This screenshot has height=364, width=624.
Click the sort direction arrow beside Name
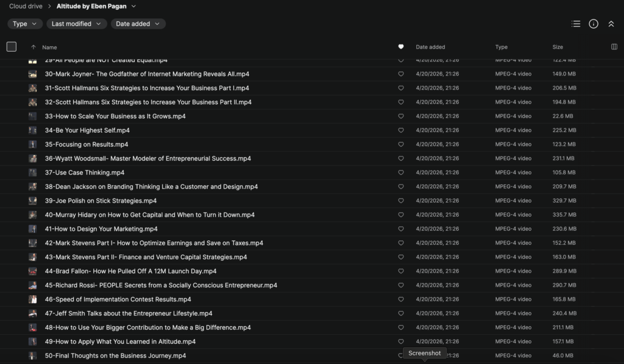(x=33, y=47)
